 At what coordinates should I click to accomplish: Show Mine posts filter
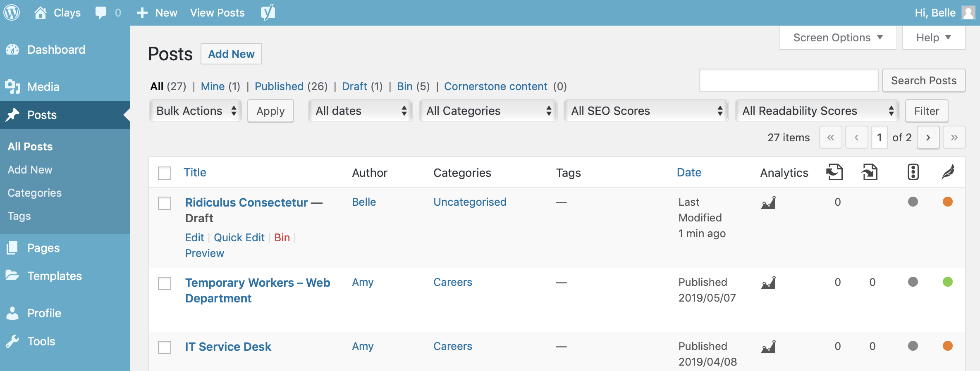pyautogui.click(x=213, y=86)
